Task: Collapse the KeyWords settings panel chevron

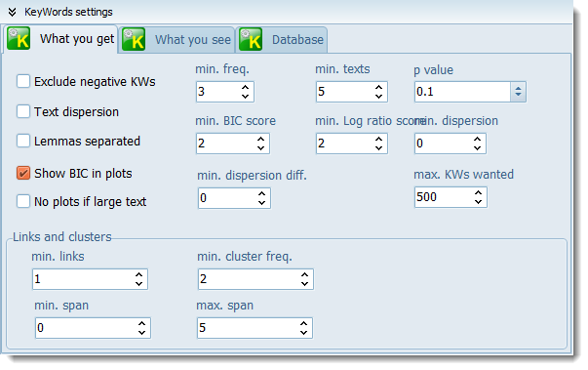Action: pyautogui.click(x=13, y=12)
